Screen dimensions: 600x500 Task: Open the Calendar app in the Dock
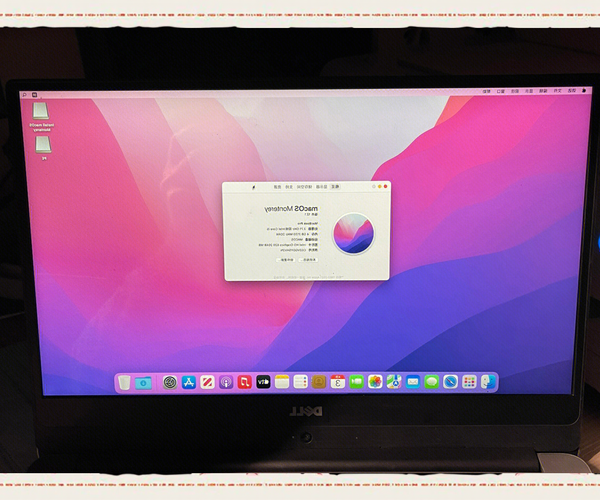pos(338,382)
